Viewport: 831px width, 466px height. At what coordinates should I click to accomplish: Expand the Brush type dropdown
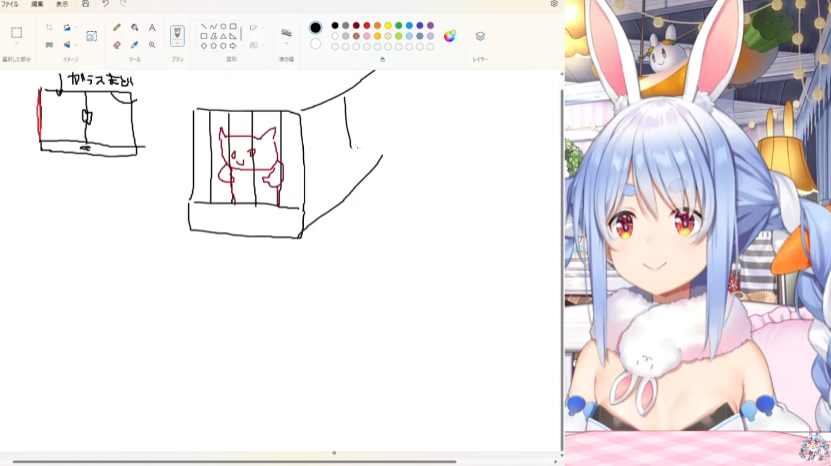click(x=177, y=44)
